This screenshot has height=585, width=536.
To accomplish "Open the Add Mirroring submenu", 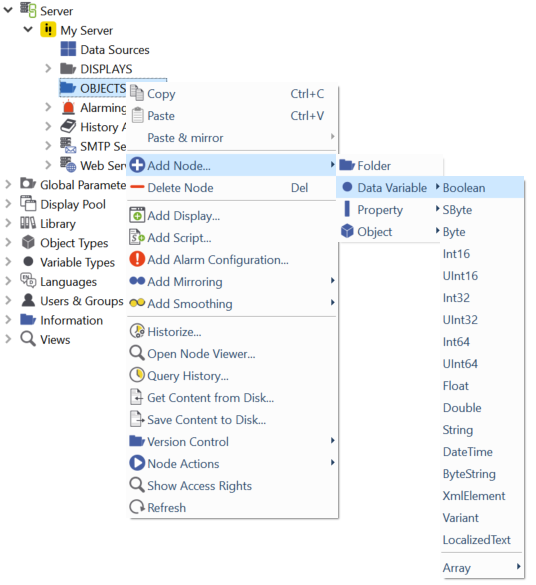I will [232, 282].
